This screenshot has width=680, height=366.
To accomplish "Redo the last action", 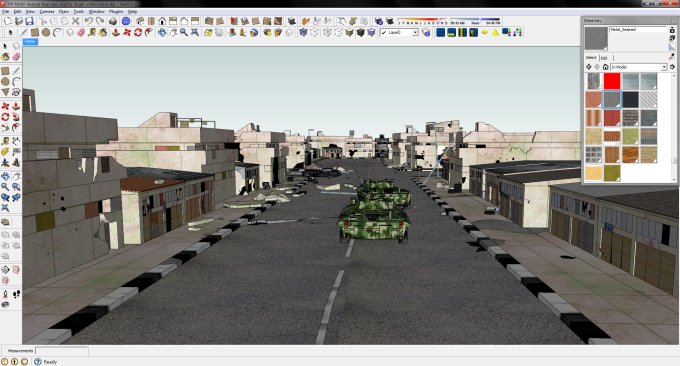I will [100, 21].
